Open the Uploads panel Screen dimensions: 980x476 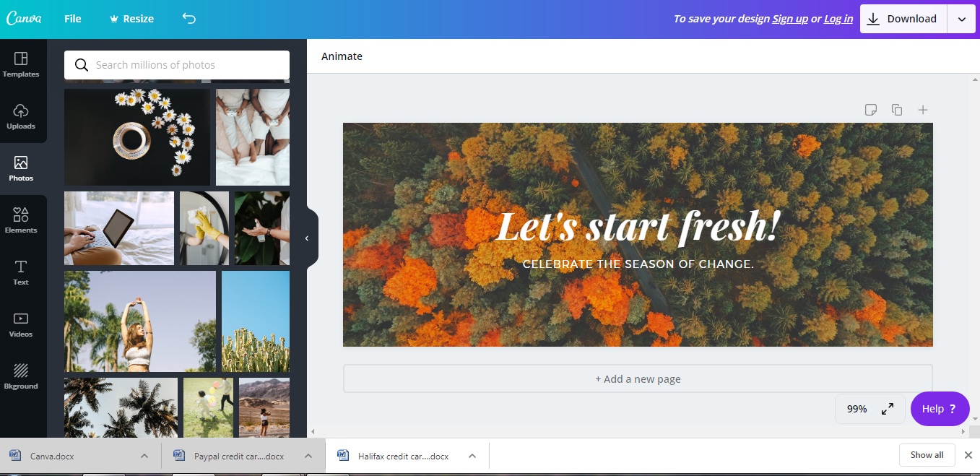21,117
